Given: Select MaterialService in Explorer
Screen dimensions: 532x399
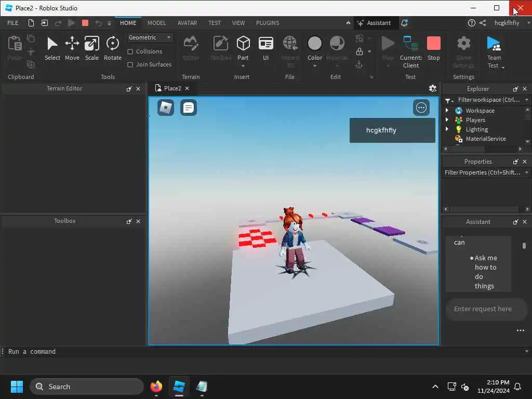Looking at the screenshot, I should coord(486,138).
